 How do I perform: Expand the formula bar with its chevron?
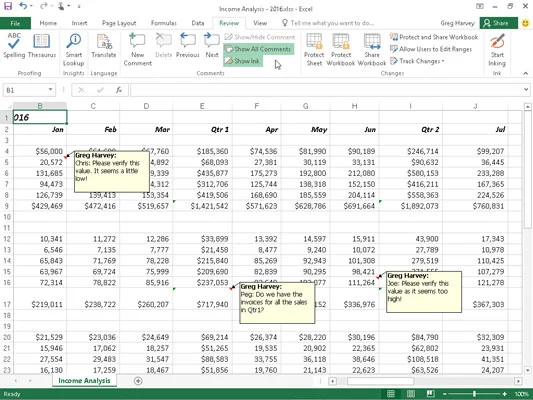(x=526, y=90)
